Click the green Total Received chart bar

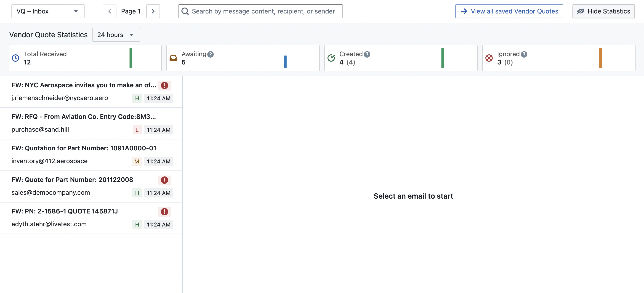pos(131,58)
